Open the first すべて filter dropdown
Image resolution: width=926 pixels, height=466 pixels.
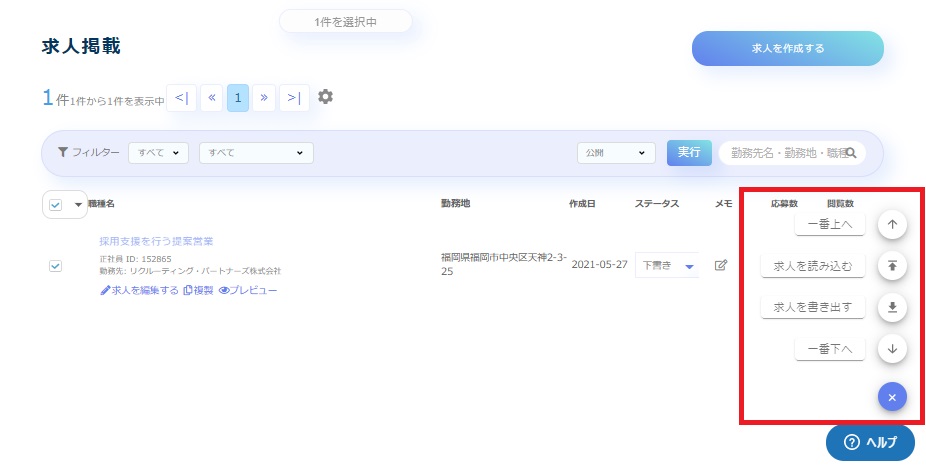(161, 153)
